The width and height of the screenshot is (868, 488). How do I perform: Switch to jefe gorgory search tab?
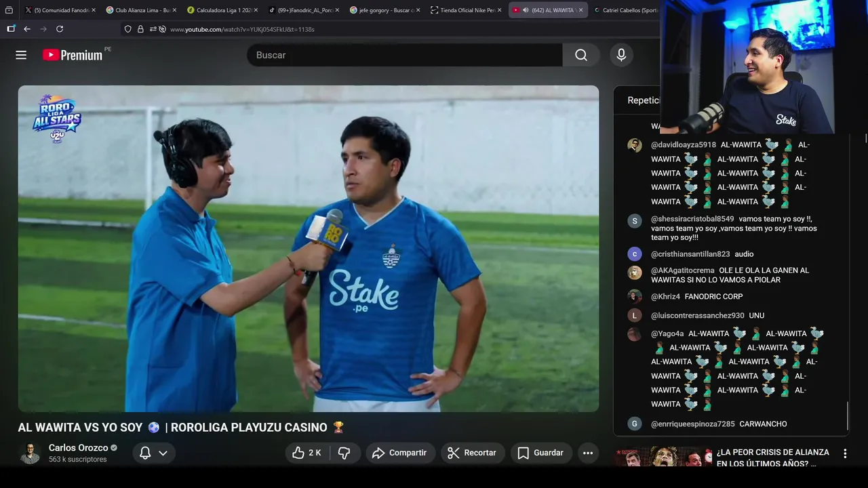(x=385, y=10)
